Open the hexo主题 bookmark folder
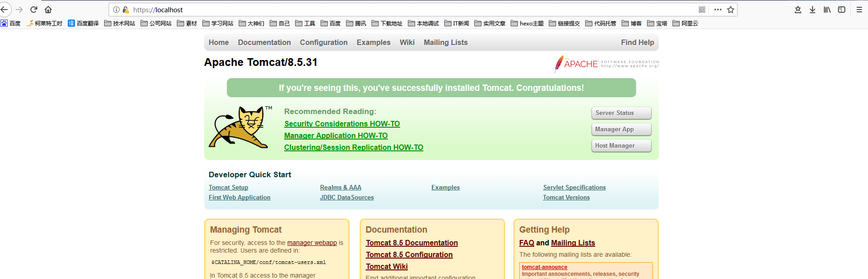Image resolution: width=868 pixels, height=279 pixels. [527, 23]
